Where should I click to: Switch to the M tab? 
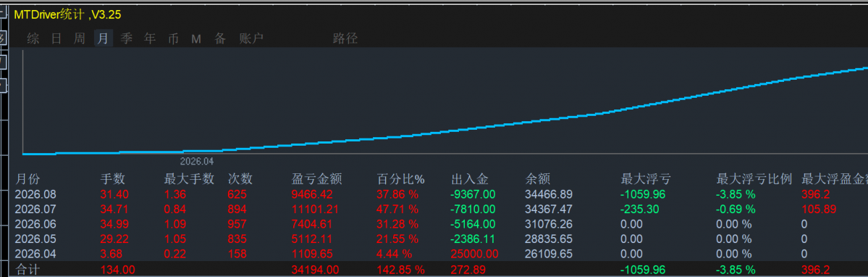click(196, 38)
